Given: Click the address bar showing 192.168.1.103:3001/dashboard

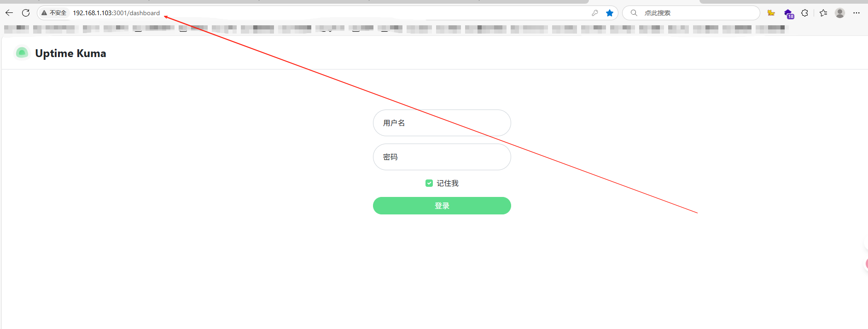Looking at the screenshot, I should (x=117, y=13).
